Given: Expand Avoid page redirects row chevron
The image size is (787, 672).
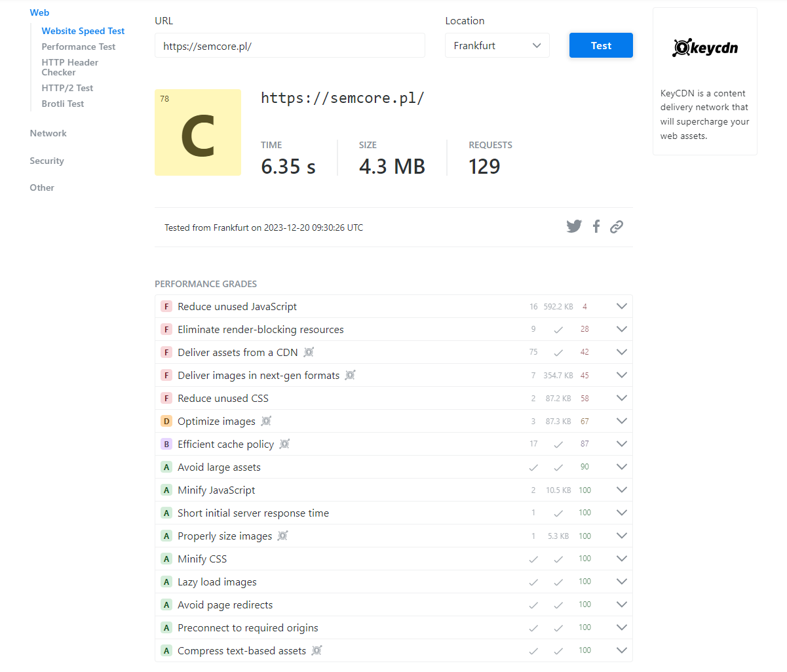Looking at the screenshot, I should click(622, 604).
